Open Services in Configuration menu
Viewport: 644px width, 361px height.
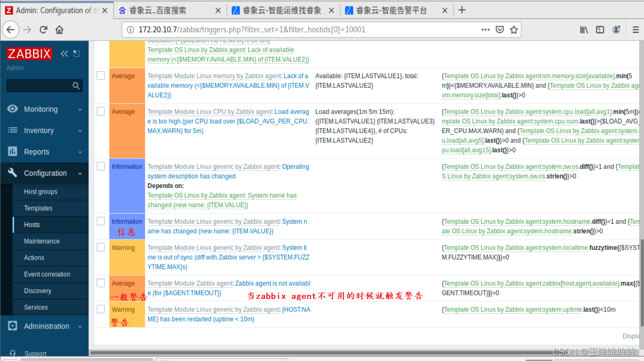(36, 307)
